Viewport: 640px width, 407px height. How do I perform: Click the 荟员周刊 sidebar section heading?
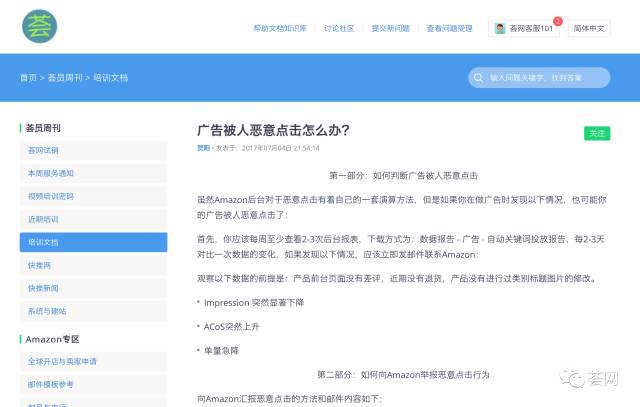(x=43, y=128)
